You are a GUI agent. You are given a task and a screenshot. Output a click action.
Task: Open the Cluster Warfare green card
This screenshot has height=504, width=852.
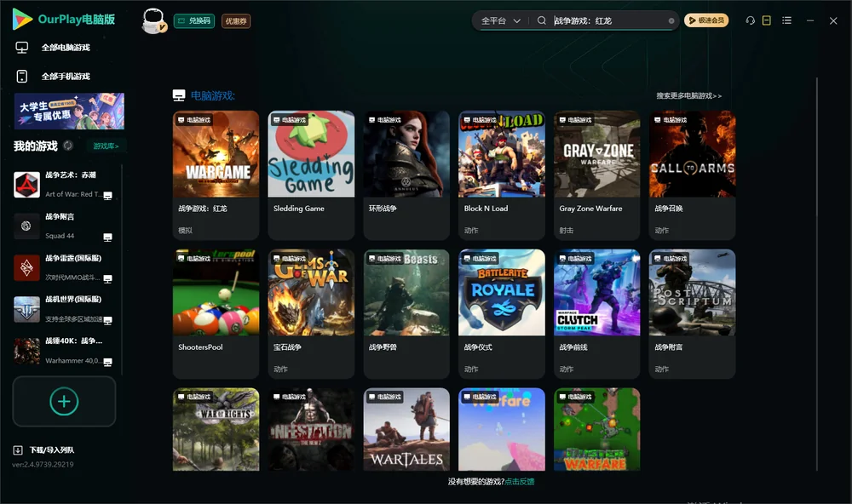pos(597,429)
